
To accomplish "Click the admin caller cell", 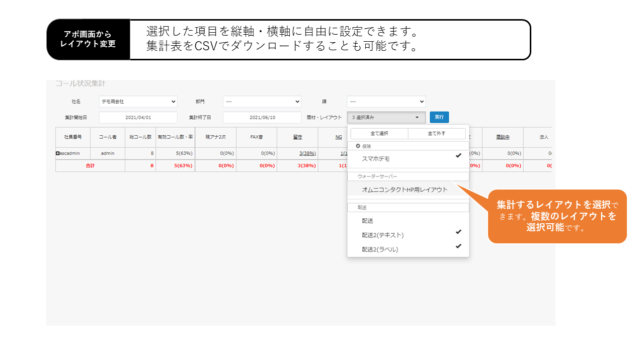I will click(x=108, y=153).
